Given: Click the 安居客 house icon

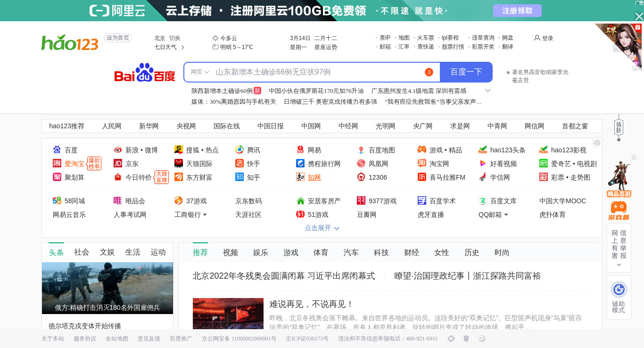Looking at the screenshot, I should point(300,201).
